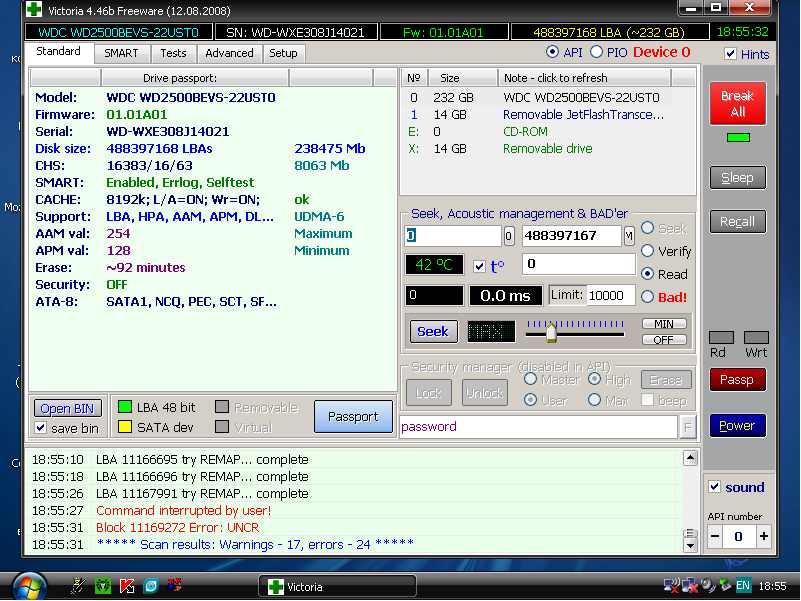801x601 pixels.
Task: Click the Windows Start orb
Action: coord(27,584)
